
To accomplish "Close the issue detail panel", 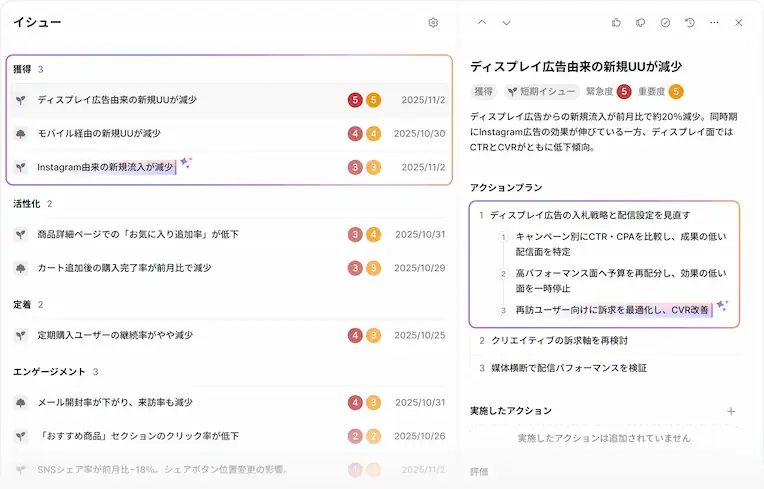I will [739, 22].
